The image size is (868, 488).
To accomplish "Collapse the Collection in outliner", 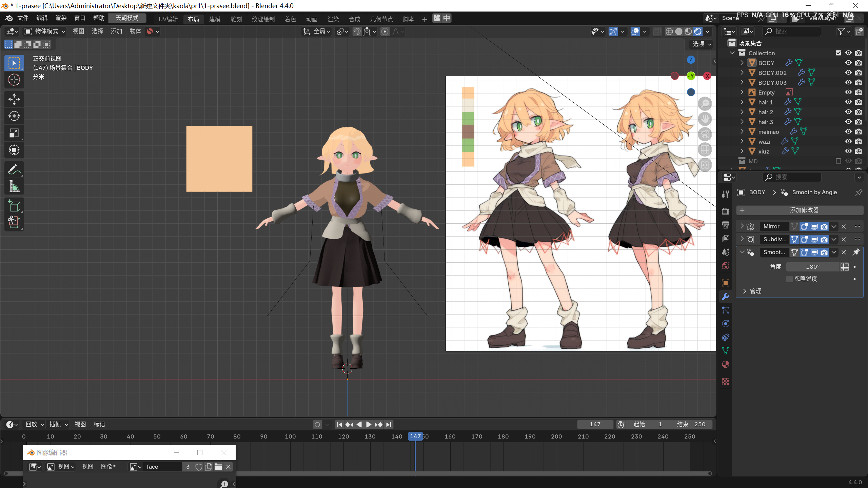I will click(x=732, y=53).
